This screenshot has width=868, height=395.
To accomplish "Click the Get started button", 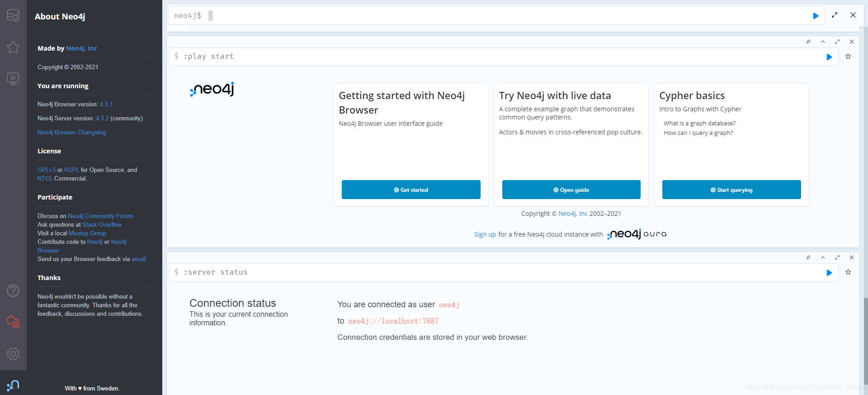I will click(411, 190).
